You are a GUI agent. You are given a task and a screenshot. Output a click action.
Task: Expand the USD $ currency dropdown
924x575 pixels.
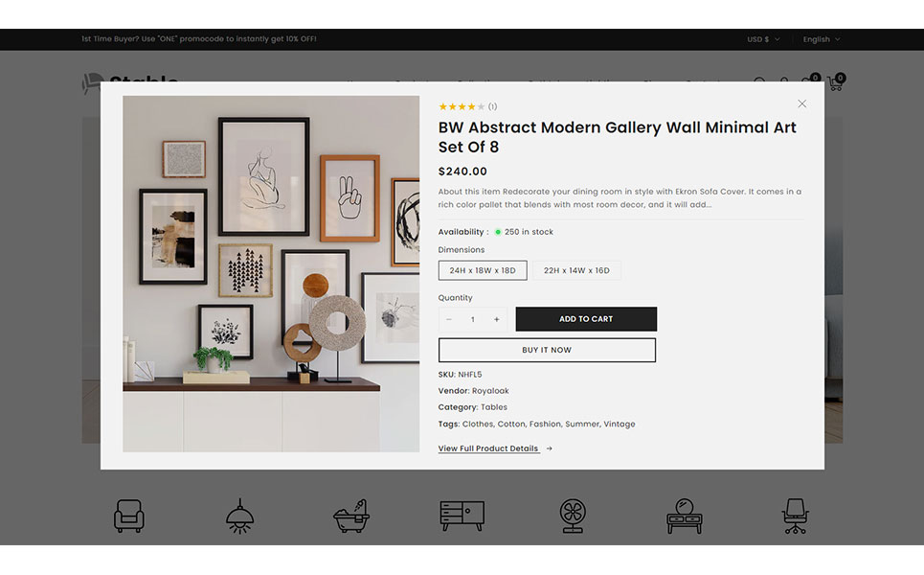(764, 39)
